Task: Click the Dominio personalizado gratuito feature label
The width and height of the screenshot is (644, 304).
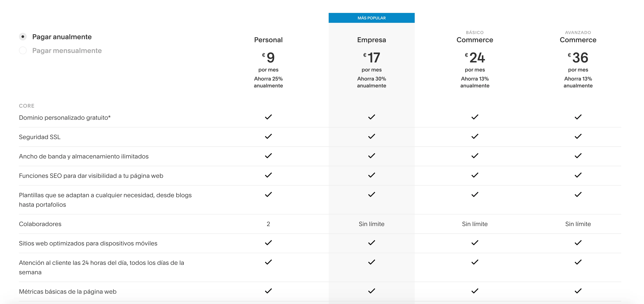Action: 65,118
